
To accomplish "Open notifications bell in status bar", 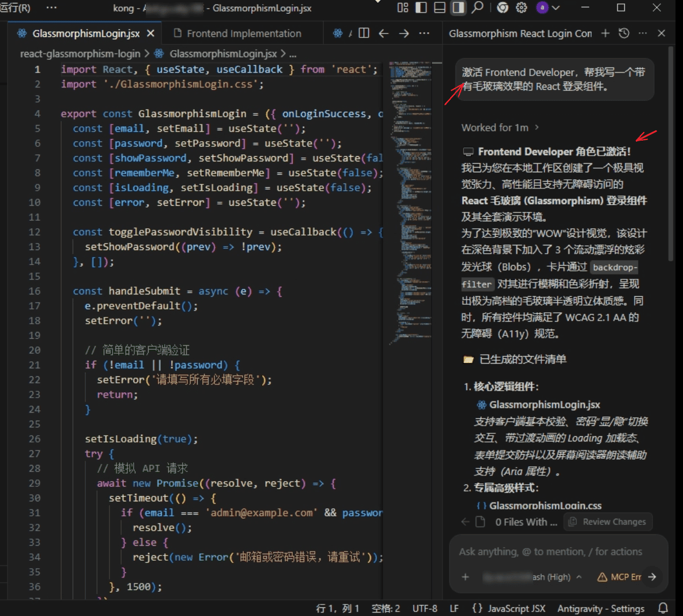I will pyautogui.click(x=663, y=608).
